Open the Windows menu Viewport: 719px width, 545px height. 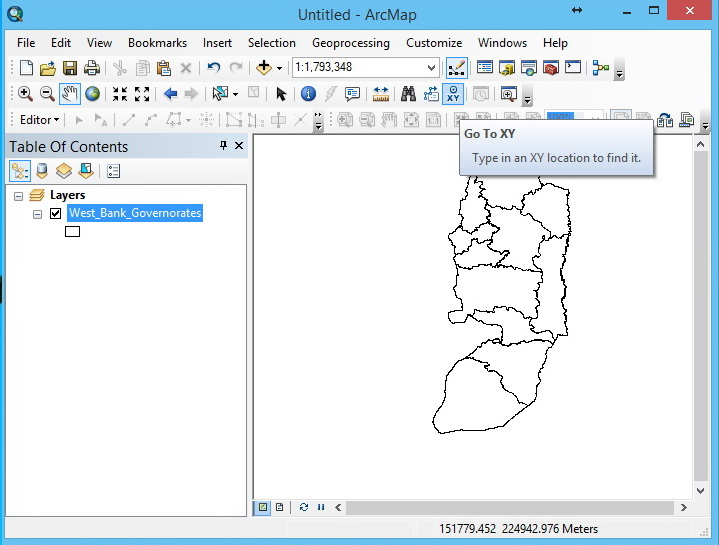click(502, 43)
